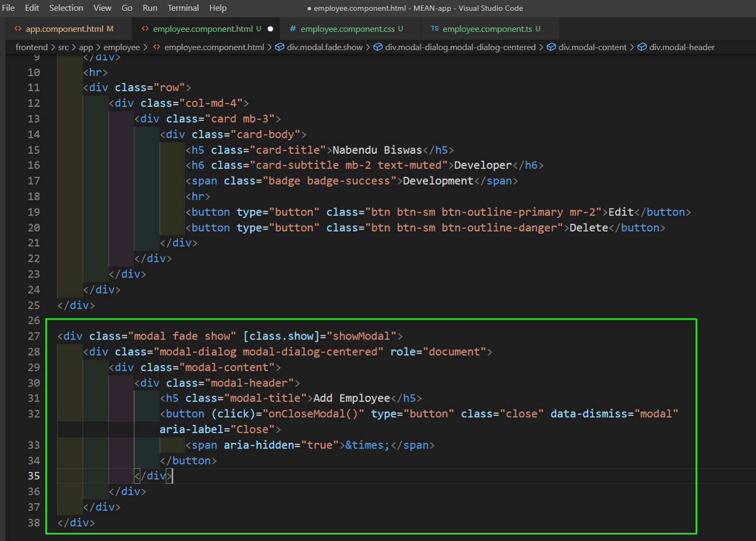Select src folder in breadcrumb
Image resolution: width=756 pixels, height=541 pixels.
(63, 48)
